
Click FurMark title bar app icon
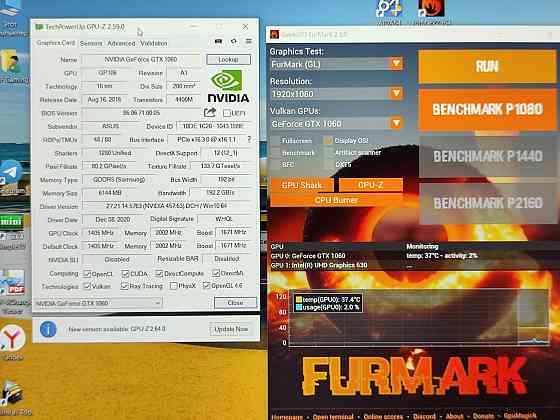click(274, 34)
